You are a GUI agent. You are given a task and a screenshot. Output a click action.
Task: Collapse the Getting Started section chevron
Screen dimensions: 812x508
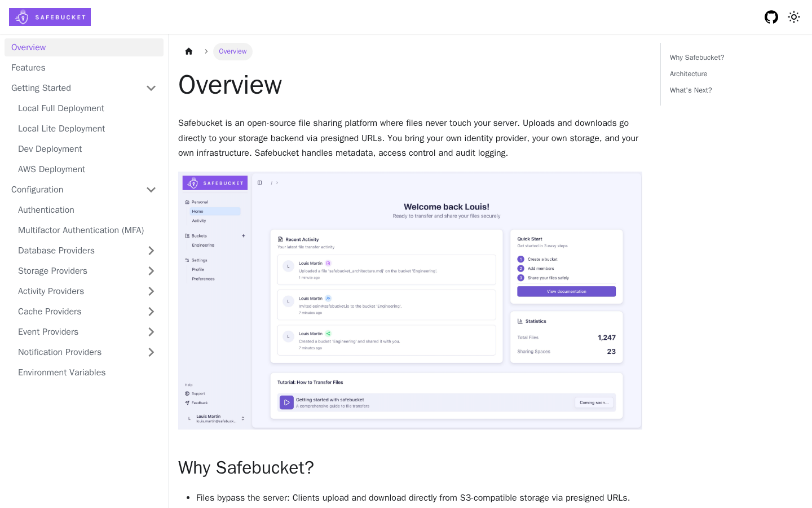pos(151,88)
